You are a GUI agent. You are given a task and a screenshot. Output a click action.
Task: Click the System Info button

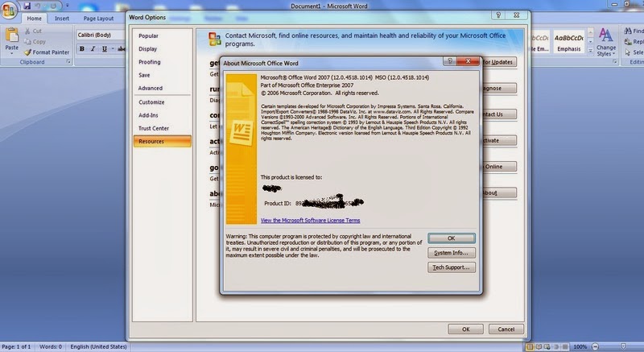coord(452,253)
